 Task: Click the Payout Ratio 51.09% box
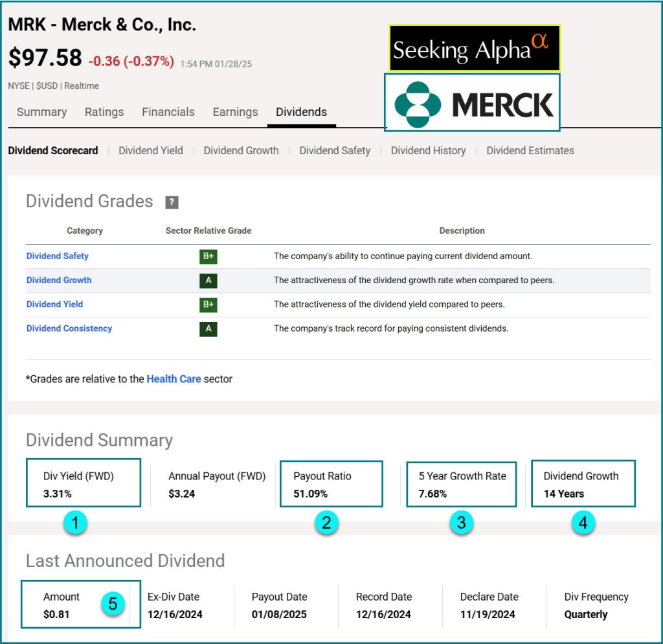(331, 484)
